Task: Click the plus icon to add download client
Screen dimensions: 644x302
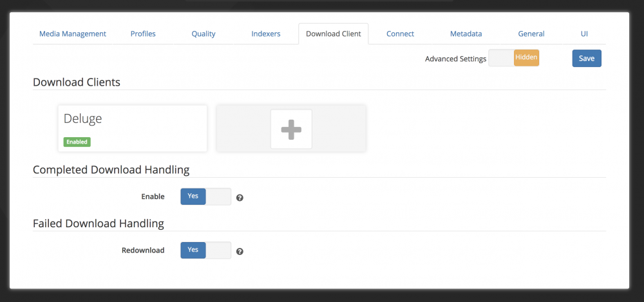Action: (291, 129)
